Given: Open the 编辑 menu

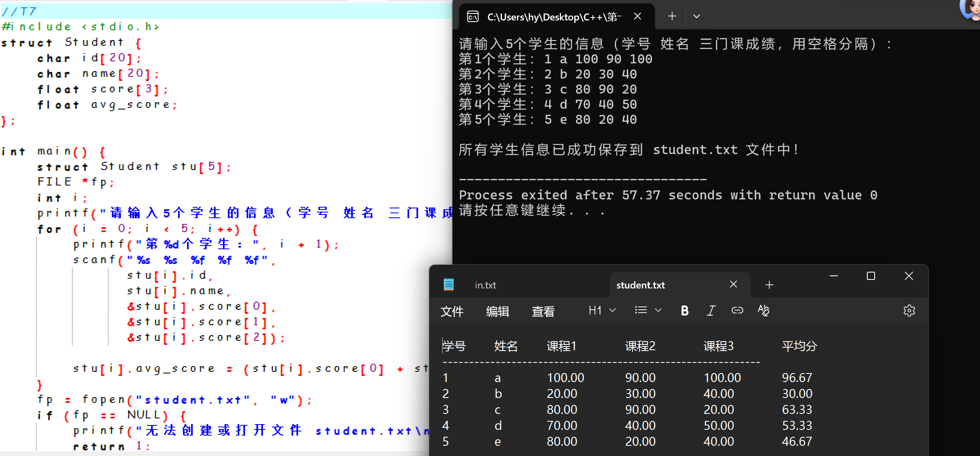Looking at the screenshot, I should [497, 311].
